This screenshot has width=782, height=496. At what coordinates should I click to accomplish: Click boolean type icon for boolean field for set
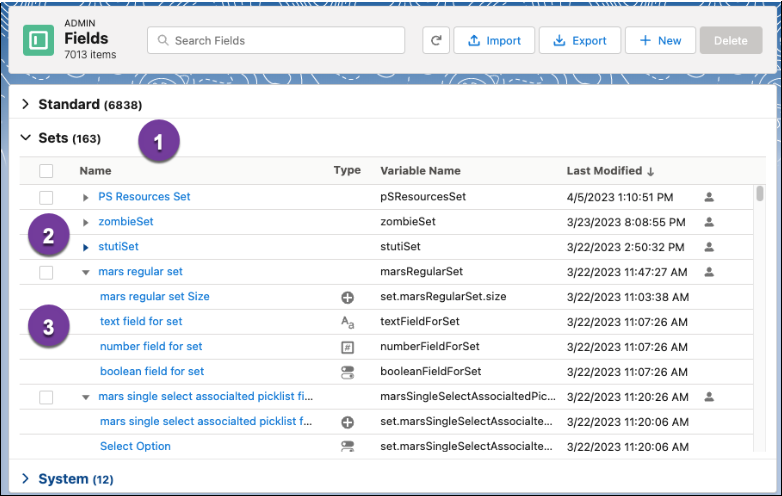(x=348, y=372)
